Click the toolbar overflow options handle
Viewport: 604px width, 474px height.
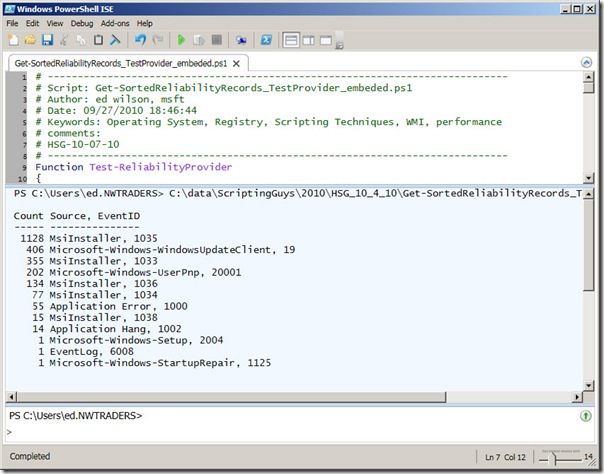click(x=339, y=40)
